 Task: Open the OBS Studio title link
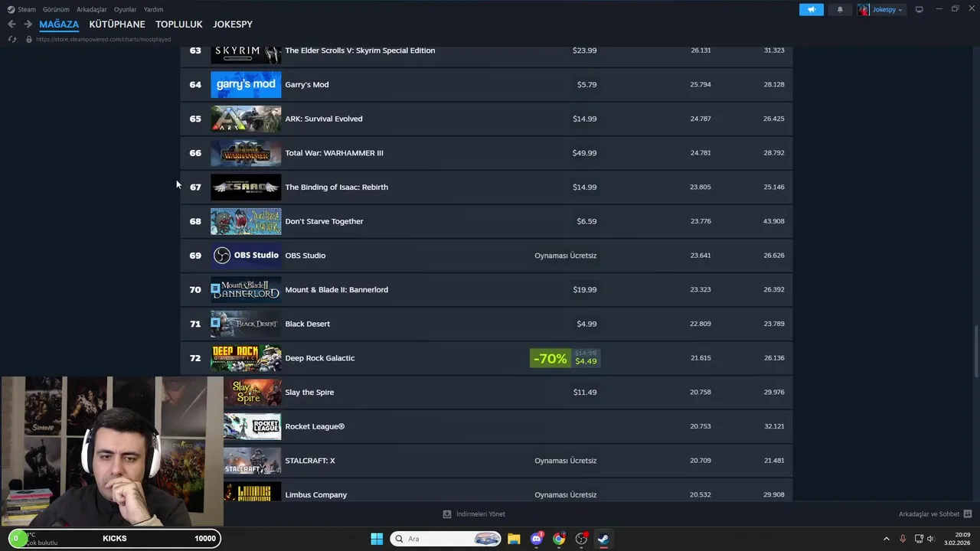click(x=305, y=256)
